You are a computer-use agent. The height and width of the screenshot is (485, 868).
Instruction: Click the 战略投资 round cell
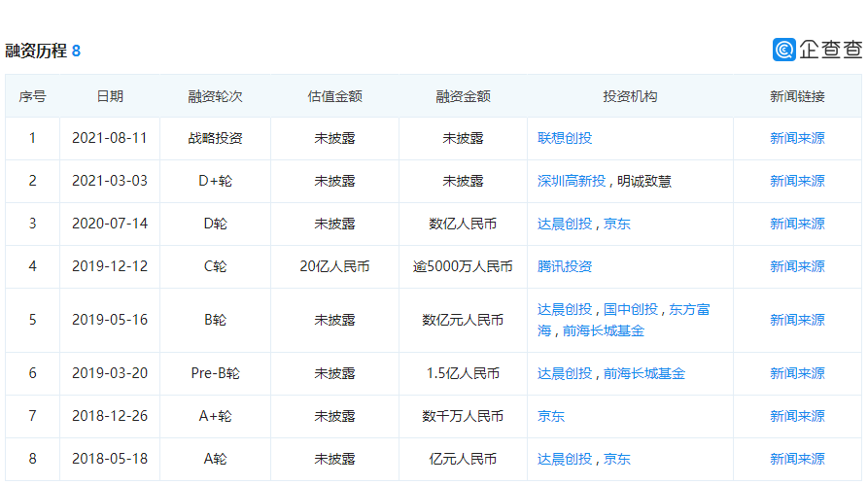pos(216,138)
